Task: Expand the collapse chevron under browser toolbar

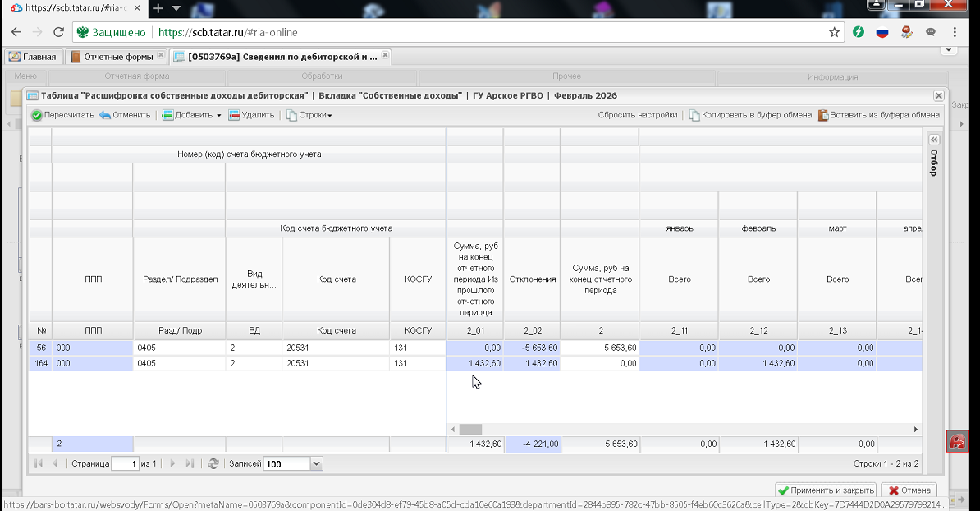Action: click(949, 49)
